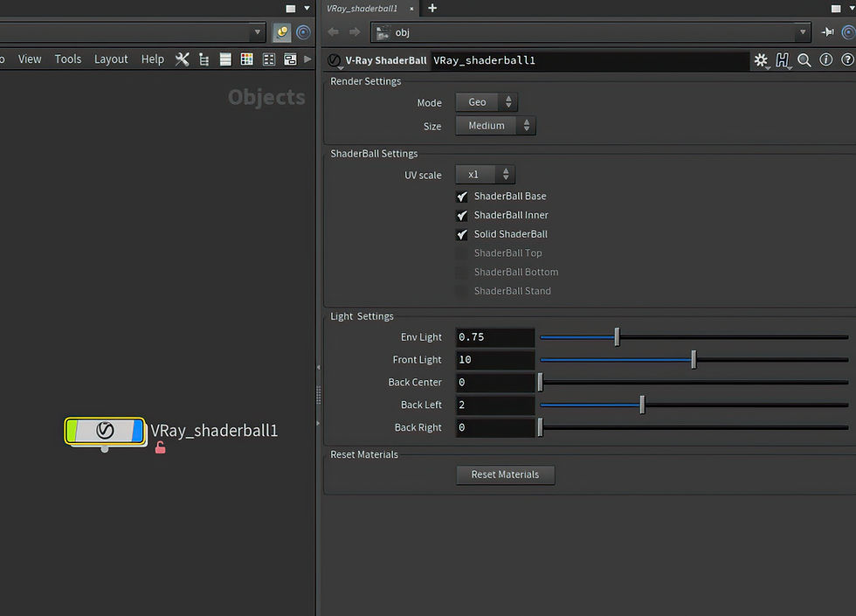Click the pin panel icon near the path bar
Screen dimensions: 856x616
click(x=827, y=32)
